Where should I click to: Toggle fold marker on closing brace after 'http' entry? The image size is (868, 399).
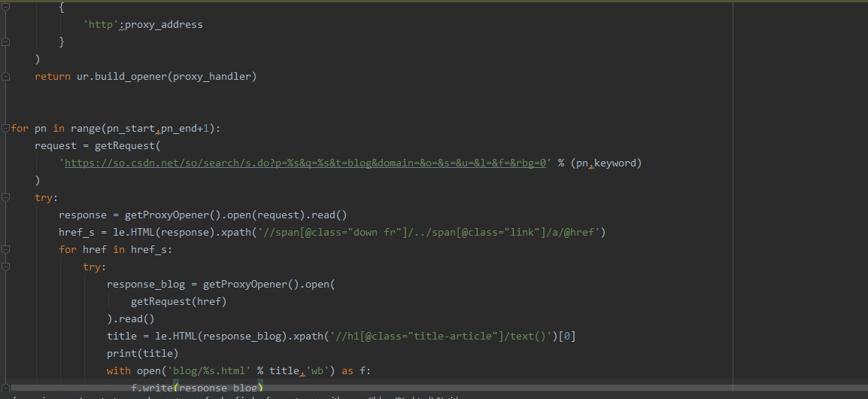[5, 41]
